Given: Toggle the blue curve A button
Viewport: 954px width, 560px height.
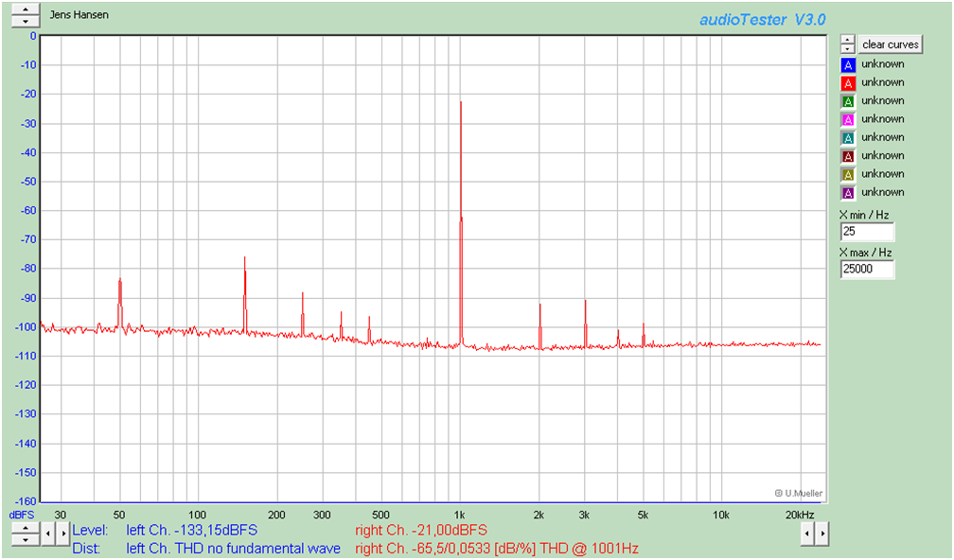Looking at the screenshot, I should click(x=848, y=64).
